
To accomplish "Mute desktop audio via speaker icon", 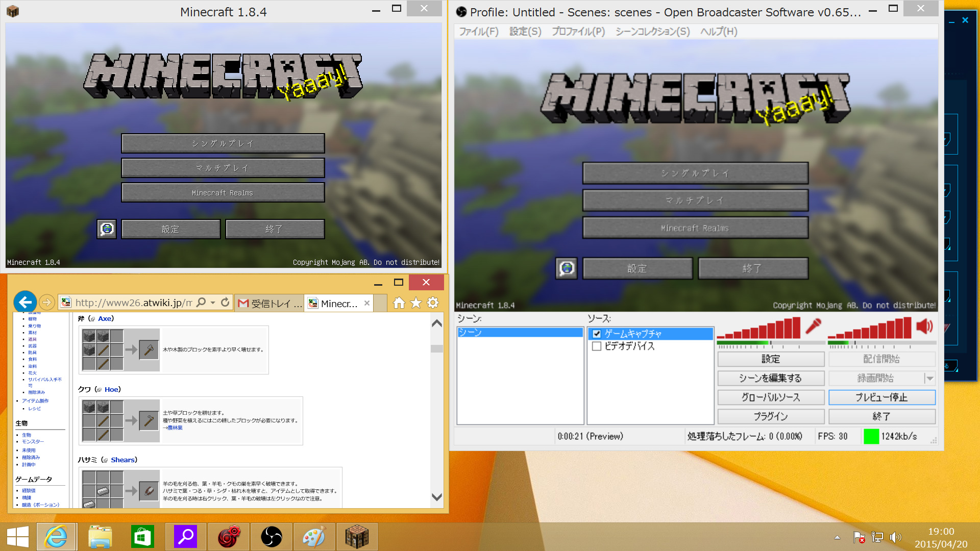I will (x=924, y=326).
